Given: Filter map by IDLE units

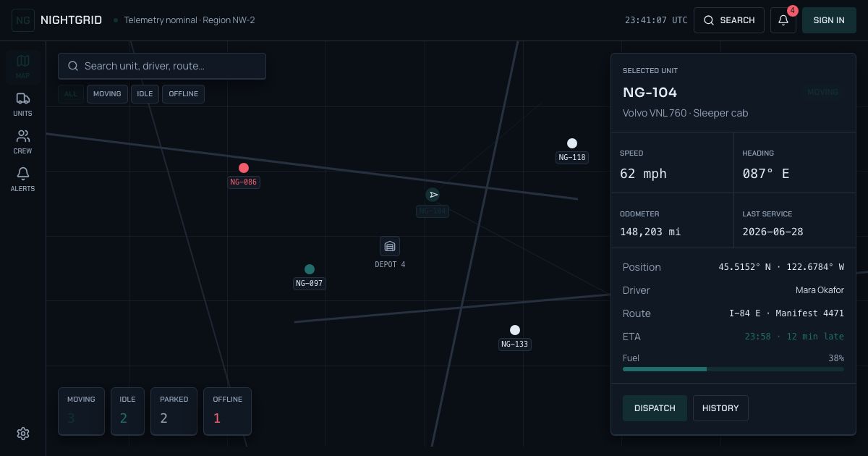Looking at the screenshot, I should [x=145, y=94].
